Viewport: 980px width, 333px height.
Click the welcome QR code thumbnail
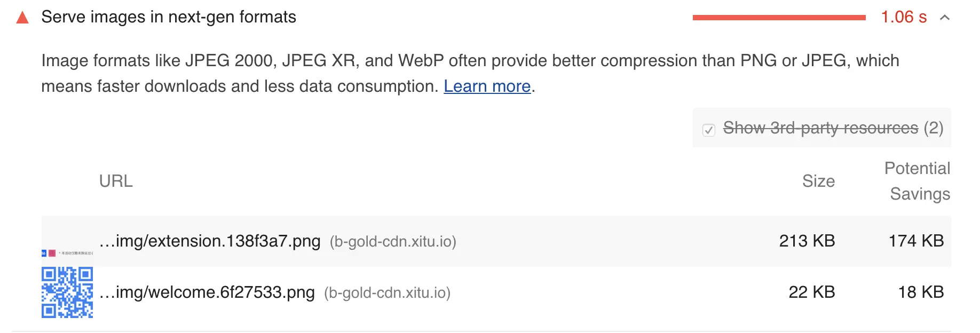click(67, 292)
